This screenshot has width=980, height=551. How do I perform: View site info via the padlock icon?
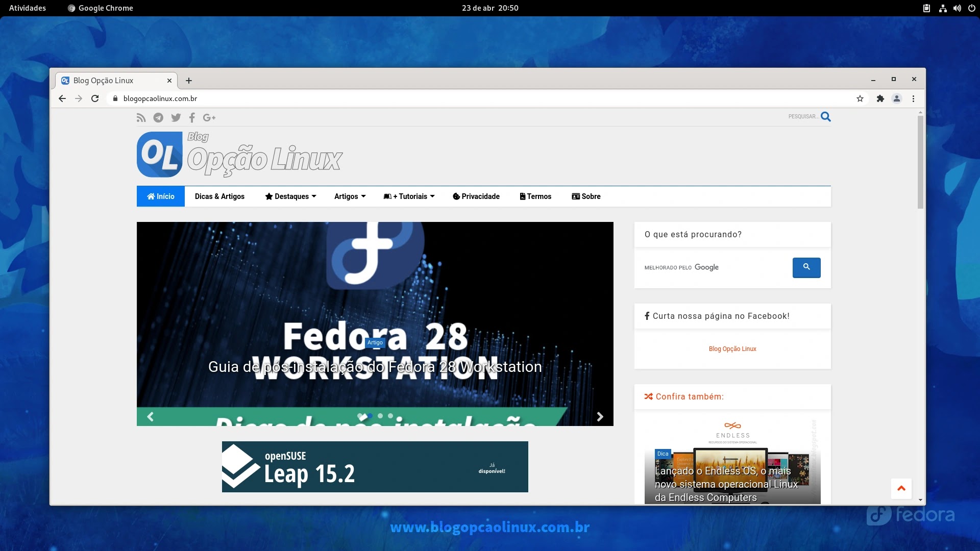[115, 98]
